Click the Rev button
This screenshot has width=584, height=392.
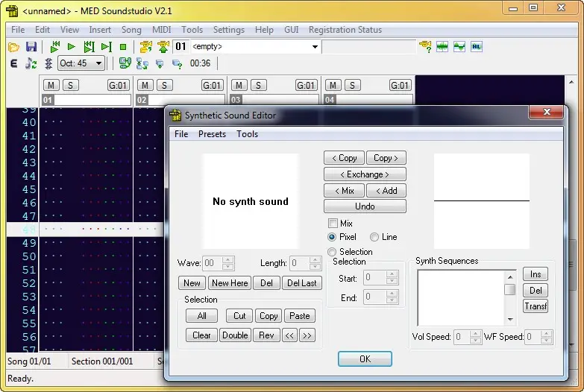click(266, 335)
